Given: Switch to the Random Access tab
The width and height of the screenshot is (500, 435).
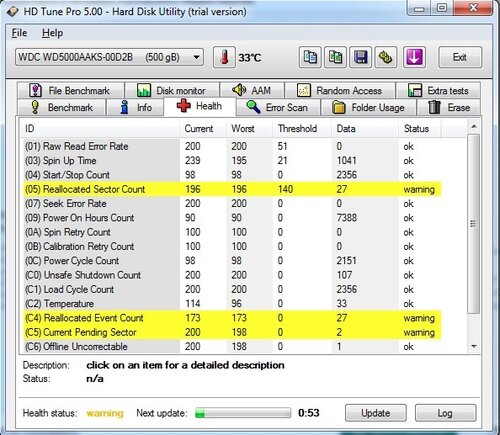Looking at the screenshot, I should [x=340, y=90].
